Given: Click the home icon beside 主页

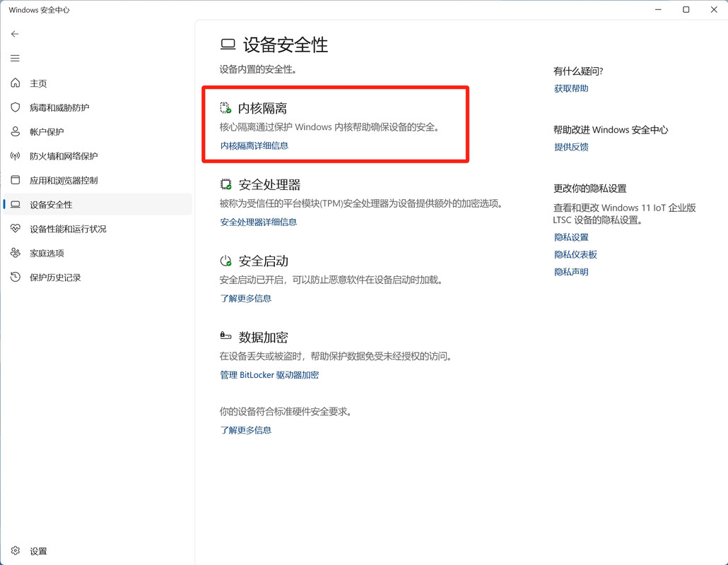Looking at the screenshot, I should pyautogui.click(x=16, y=83).
